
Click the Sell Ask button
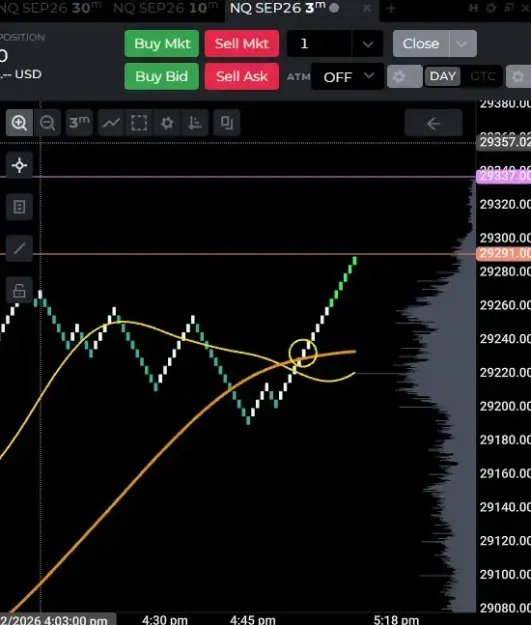coord(242,76)
